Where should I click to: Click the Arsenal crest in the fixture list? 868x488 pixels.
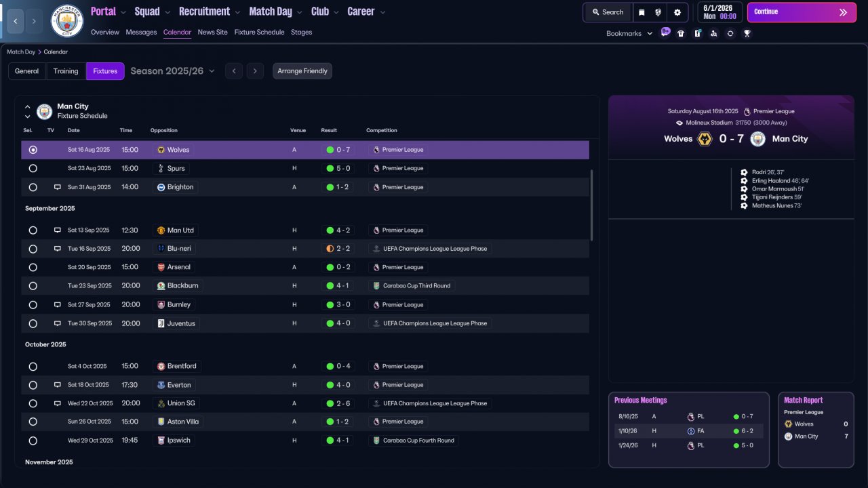pyautogui.click(x=161, y=268)
